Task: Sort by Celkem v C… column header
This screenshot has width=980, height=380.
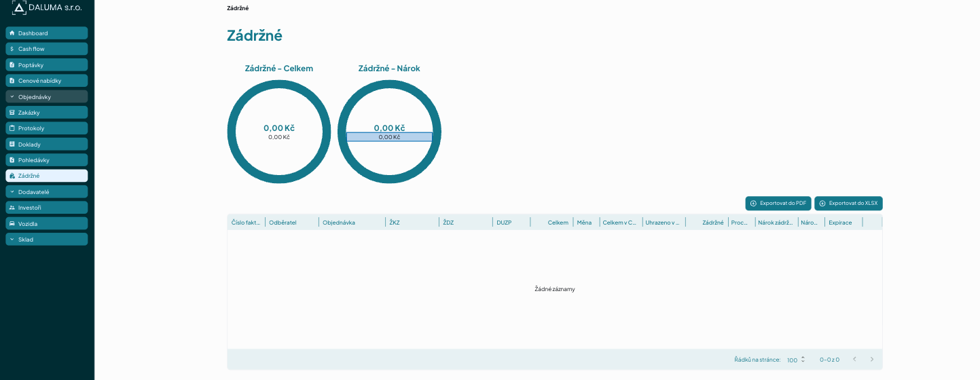Action: (x=621, y=223)
